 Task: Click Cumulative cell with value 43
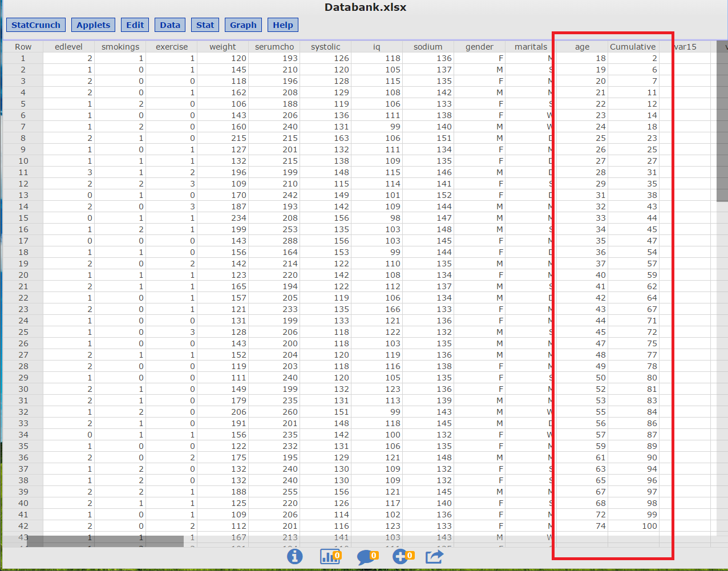633,206
